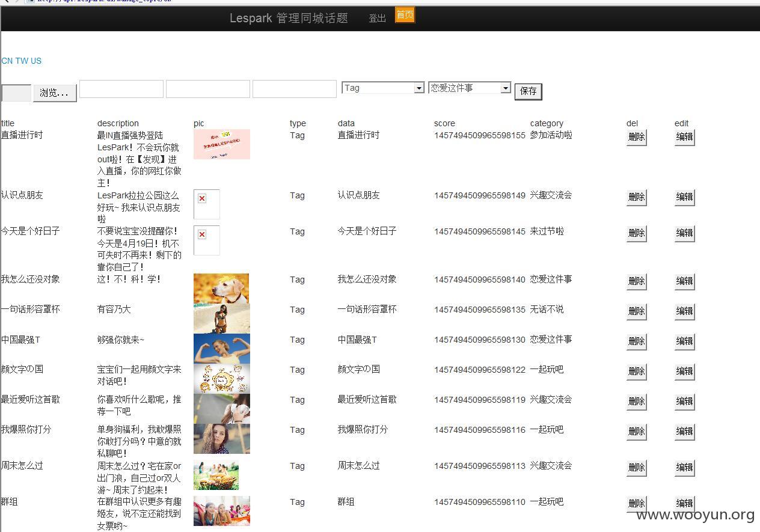760x532 pixels.
Task: Focus the second text input in the form
Action: coord(208,89)
